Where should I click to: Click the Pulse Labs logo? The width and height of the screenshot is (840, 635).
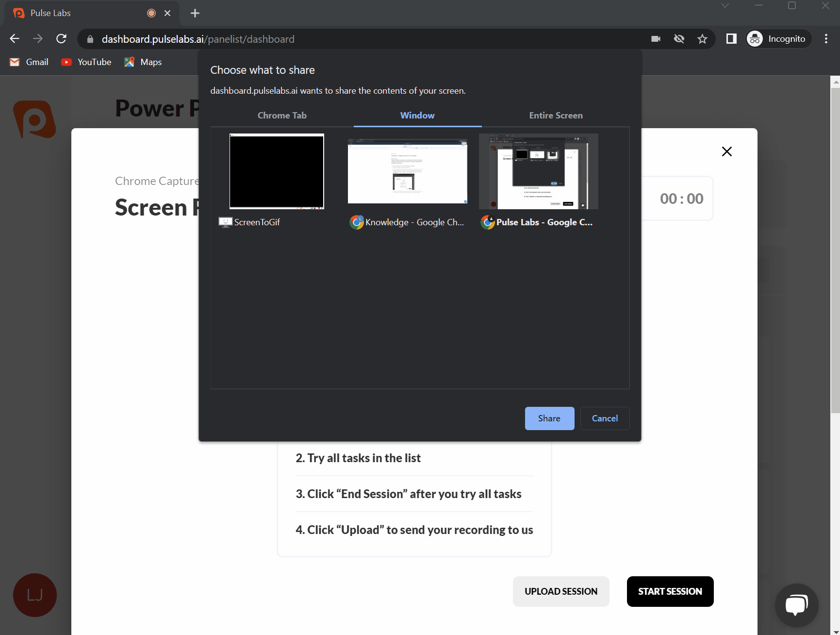pos(34,119)
